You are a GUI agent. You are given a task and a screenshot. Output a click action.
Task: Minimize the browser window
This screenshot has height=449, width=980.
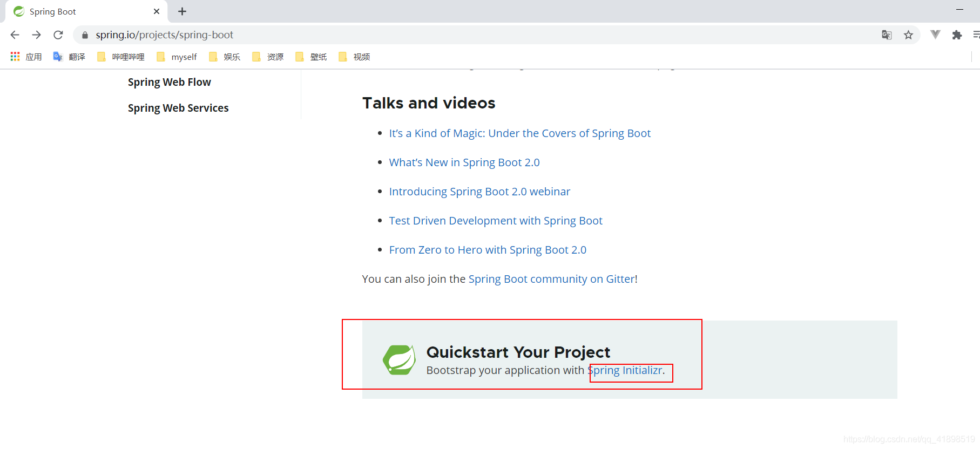[959, 10]
